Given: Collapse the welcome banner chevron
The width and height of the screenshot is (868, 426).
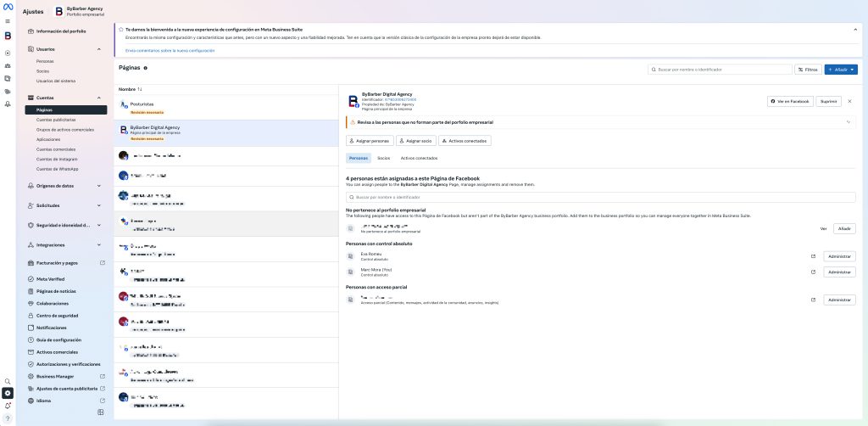Looking at the screenshot, I should (x=855, y=30).
